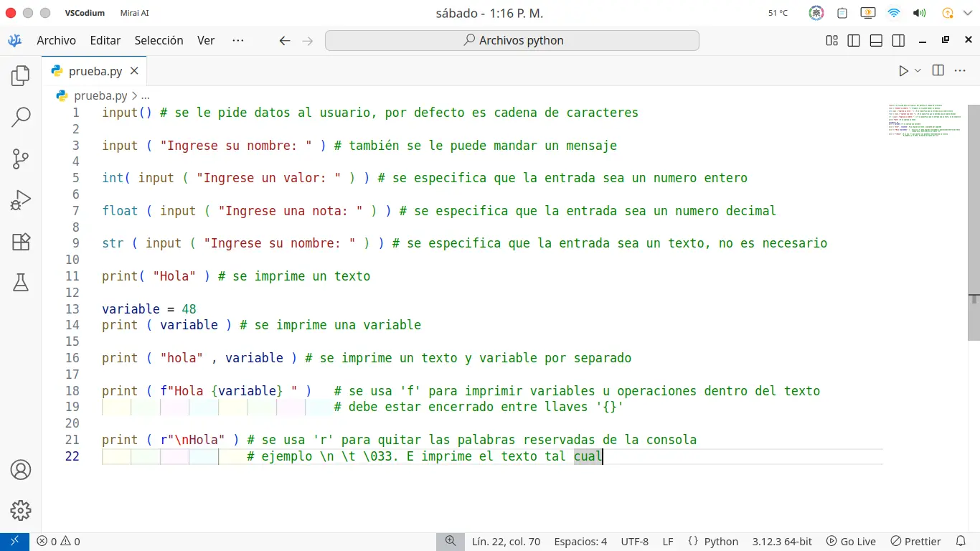The height and width of the screenshot is (551, 980).
Task: Go to line via Lín. 22, col. 70
Action: 507,542
